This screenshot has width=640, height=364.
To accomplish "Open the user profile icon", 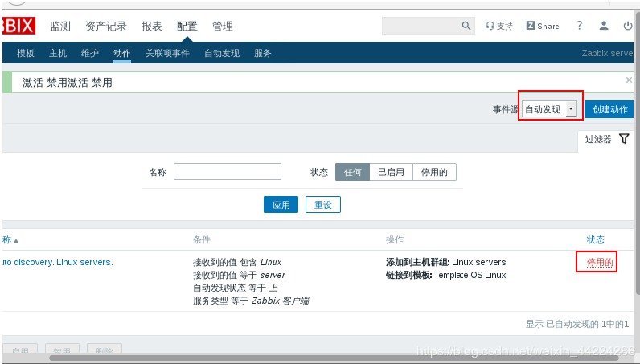I will coord(604,26).
